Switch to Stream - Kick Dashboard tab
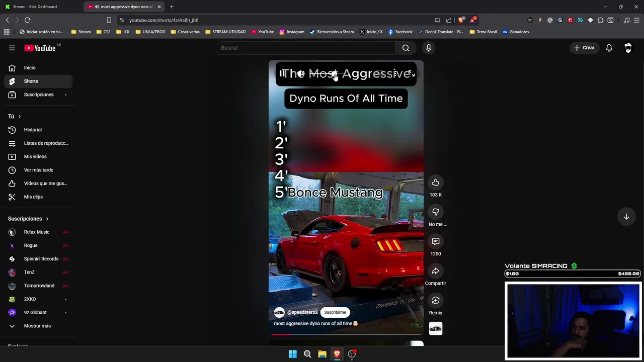644x362 pixels. 42,7
